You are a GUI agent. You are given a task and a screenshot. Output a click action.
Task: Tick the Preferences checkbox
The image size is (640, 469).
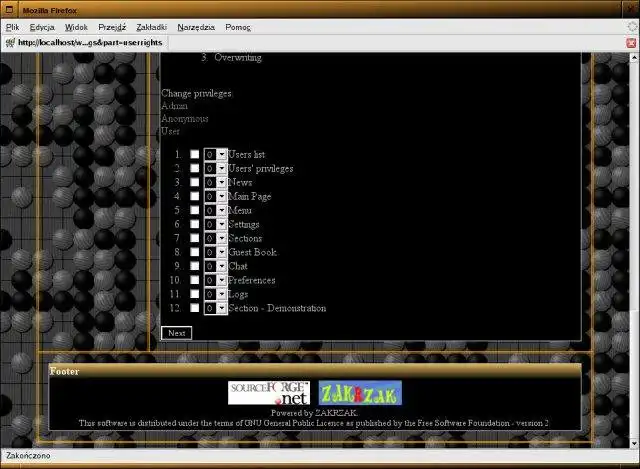(195, 280)
